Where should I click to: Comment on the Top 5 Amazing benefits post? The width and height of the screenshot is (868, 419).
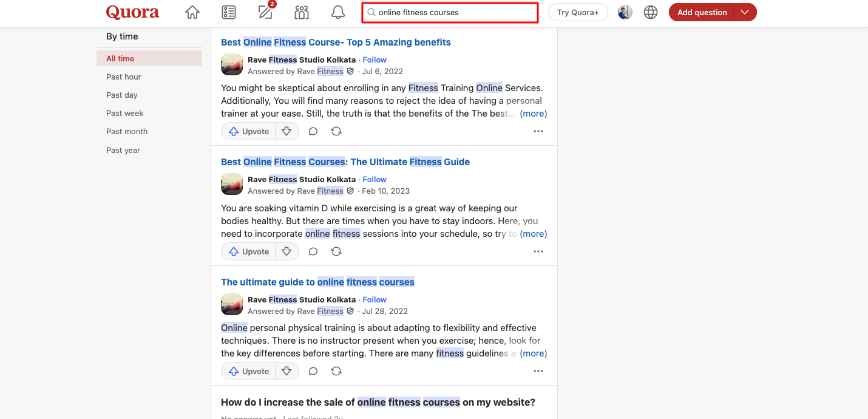(313, 131)
